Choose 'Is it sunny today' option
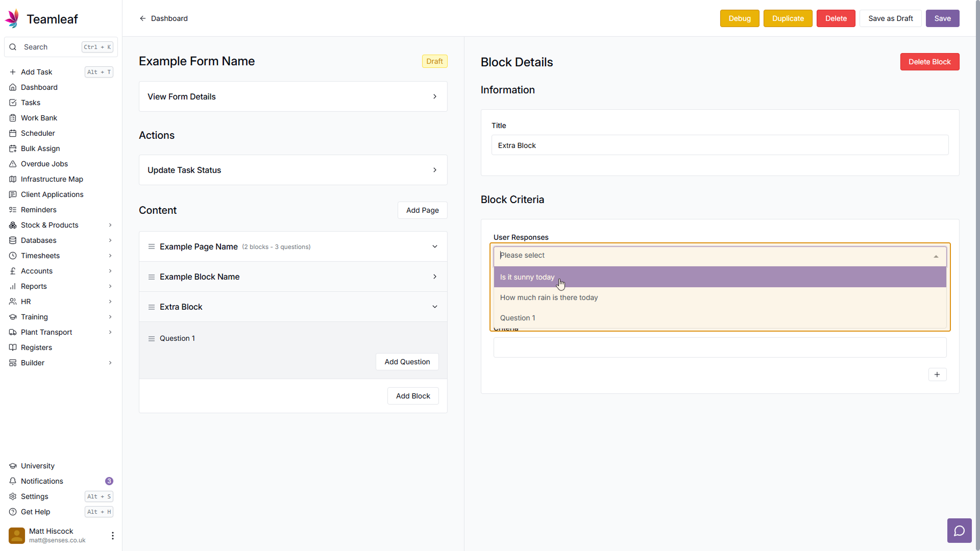 pos(527,277)
